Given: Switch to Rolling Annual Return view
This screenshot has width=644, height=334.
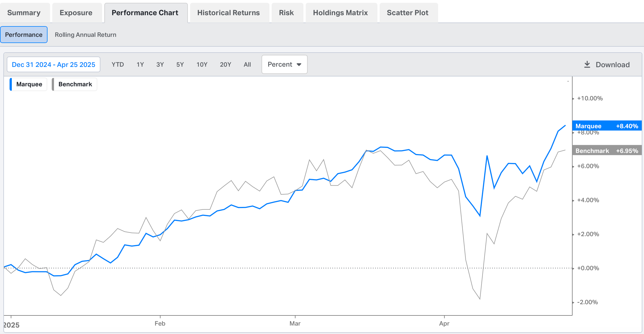Looking at the screenshot, I should (85, 35).
